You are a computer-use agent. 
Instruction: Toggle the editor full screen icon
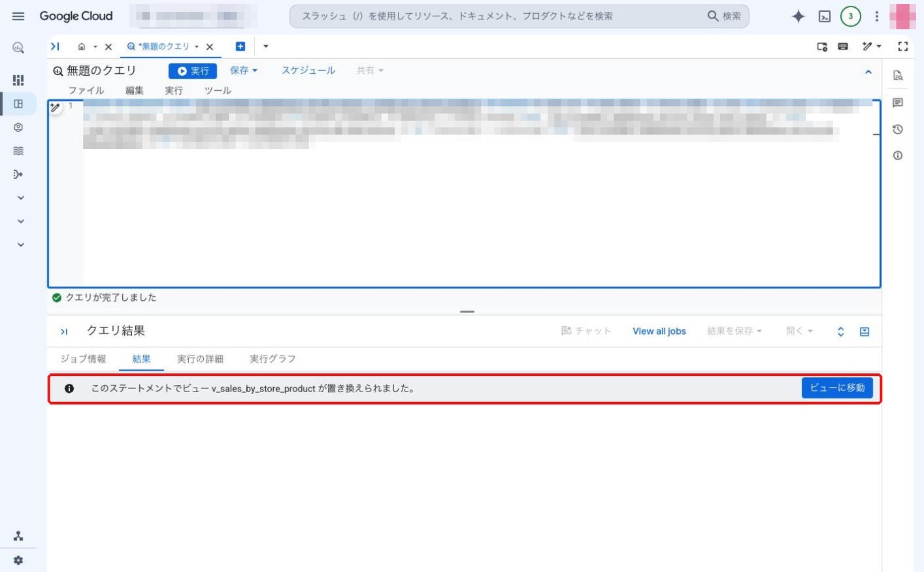pos(903,46)
